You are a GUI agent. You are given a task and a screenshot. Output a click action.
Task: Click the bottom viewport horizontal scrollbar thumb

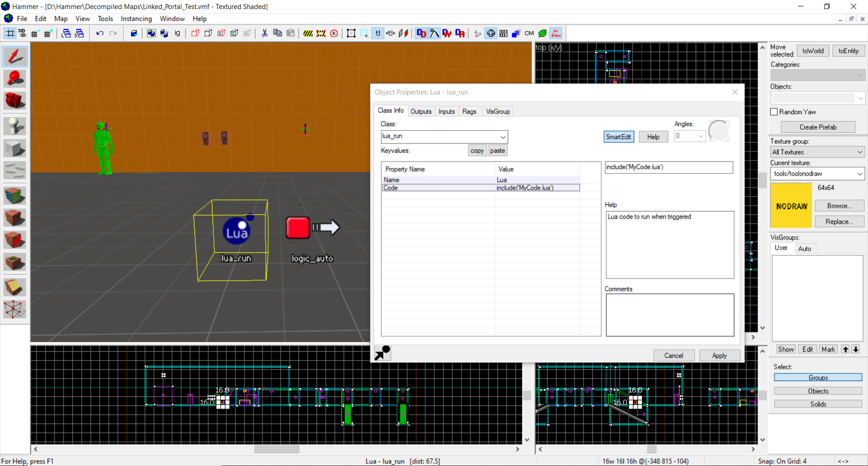click(x=277, y=449)
